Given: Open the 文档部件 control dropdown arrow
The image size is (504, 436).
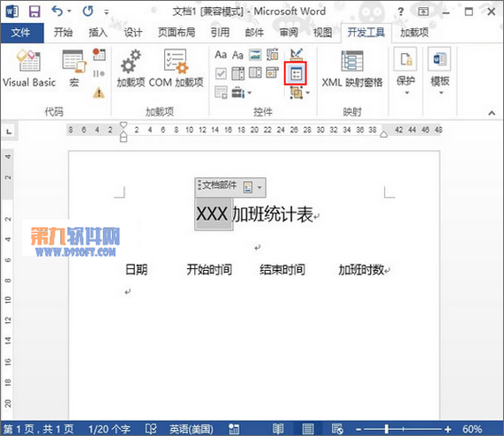Looking at the screenshot, I should coord(260,187).
